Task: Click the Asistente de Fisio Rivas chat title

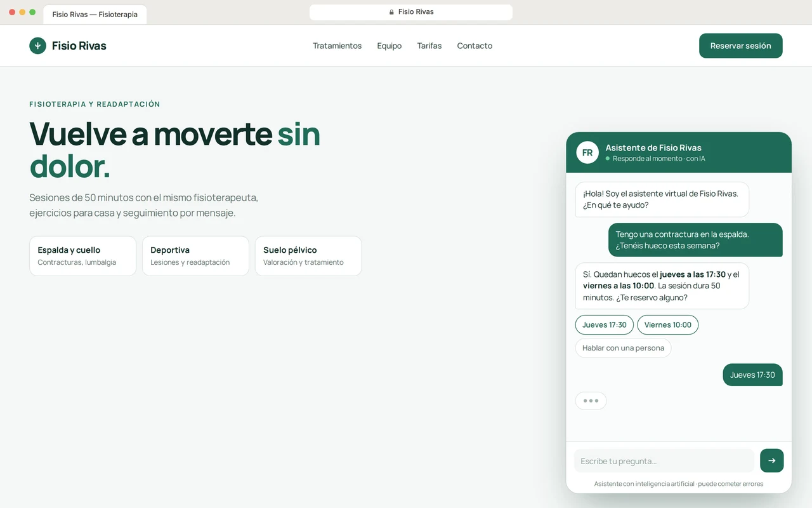Action: coord(653,147)
